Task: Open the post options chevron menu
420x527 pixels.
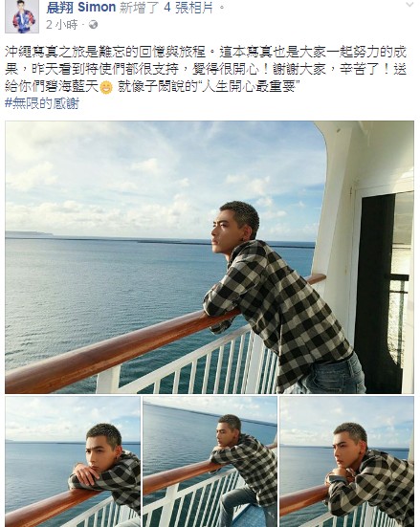Action: (409, 5)
